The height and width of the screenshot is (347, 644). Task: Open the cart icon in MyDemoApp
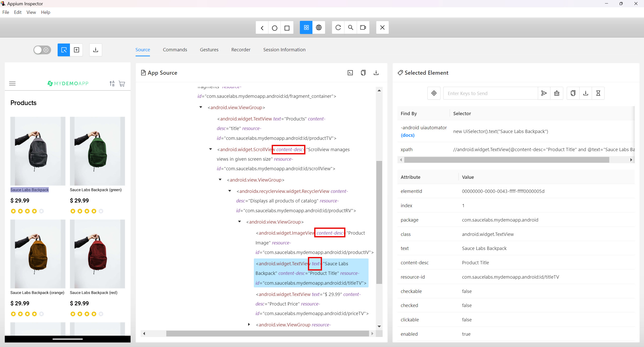click(122, 83)
